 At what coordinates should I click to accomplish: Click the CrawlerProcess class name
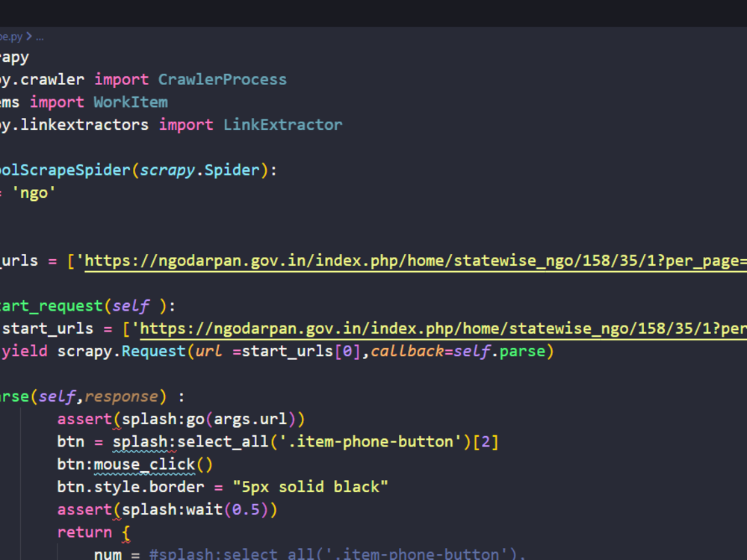(223, 80)
